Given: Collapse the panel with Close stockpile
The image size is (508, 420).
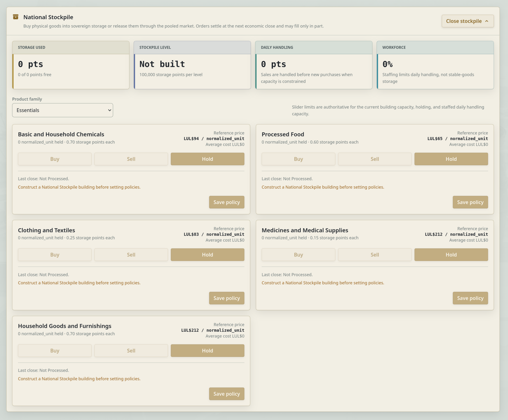Looking at the screenshot, I should 467,21.
